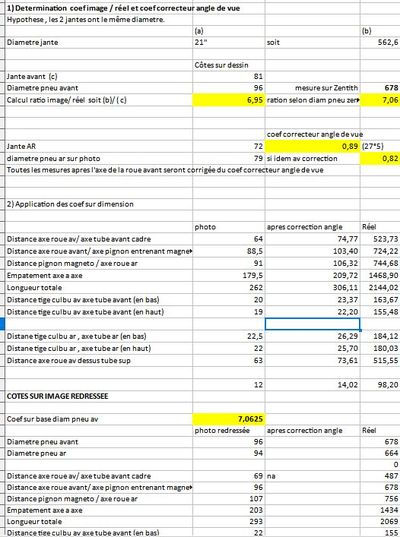400x537 pixels.
Task: Select the yellow cell showing 0,82
Action: coord(380,159)
